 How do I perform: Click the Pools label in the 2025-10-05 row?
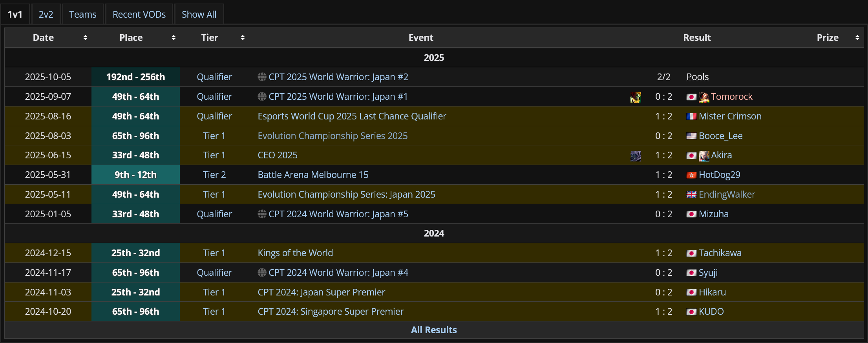tap(698, 77)
